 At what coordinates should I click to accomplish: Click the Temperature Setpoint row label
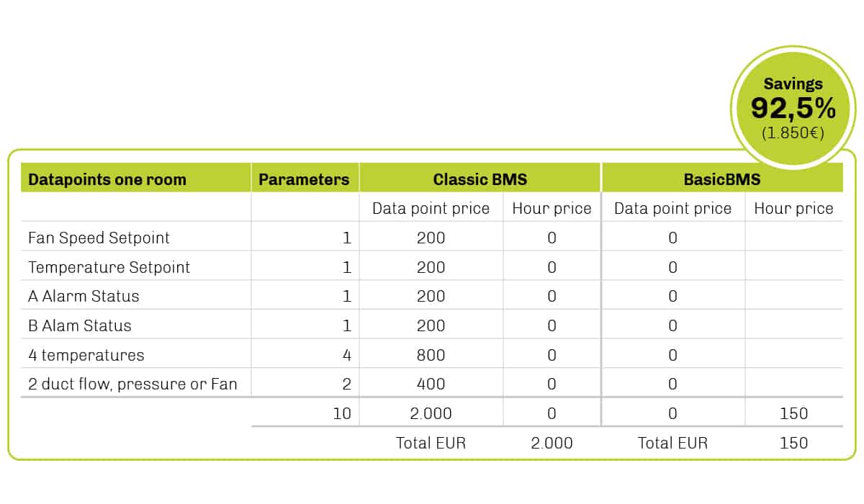pos(109,267)
